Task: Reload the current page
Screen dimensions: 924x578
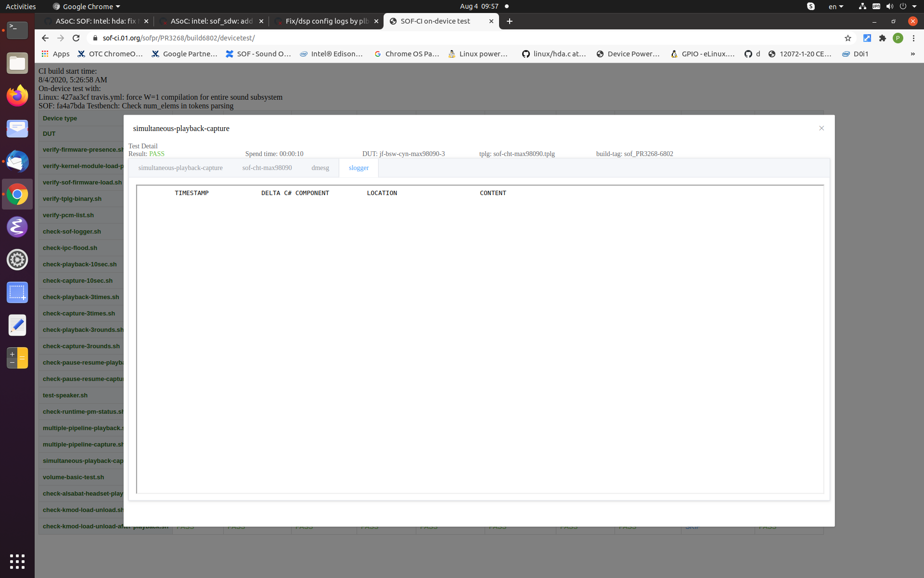Action: 76,38
